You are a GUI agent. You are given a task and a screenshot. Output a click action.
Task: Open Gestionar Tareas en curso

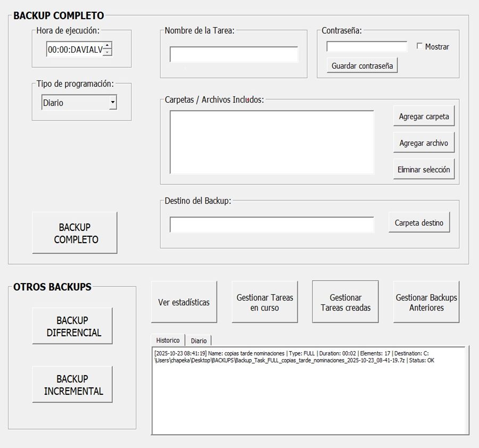pos(265,302)
